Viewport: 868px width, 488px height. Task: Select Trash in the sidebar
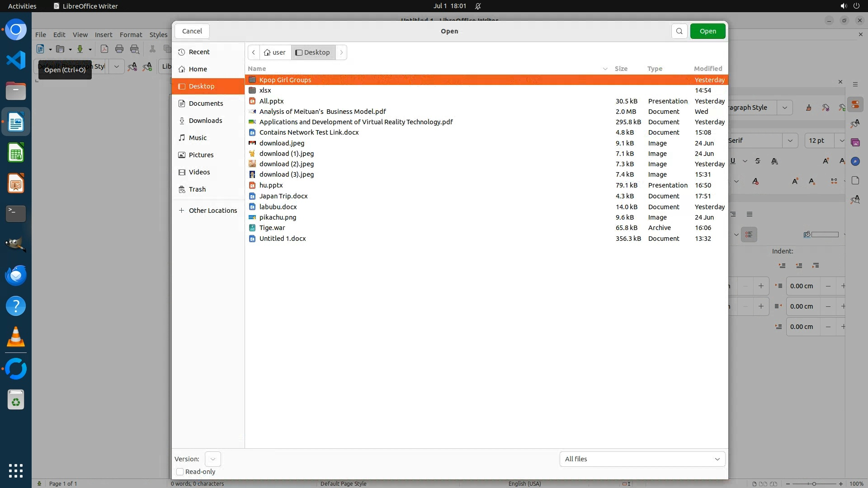[197, 189]
